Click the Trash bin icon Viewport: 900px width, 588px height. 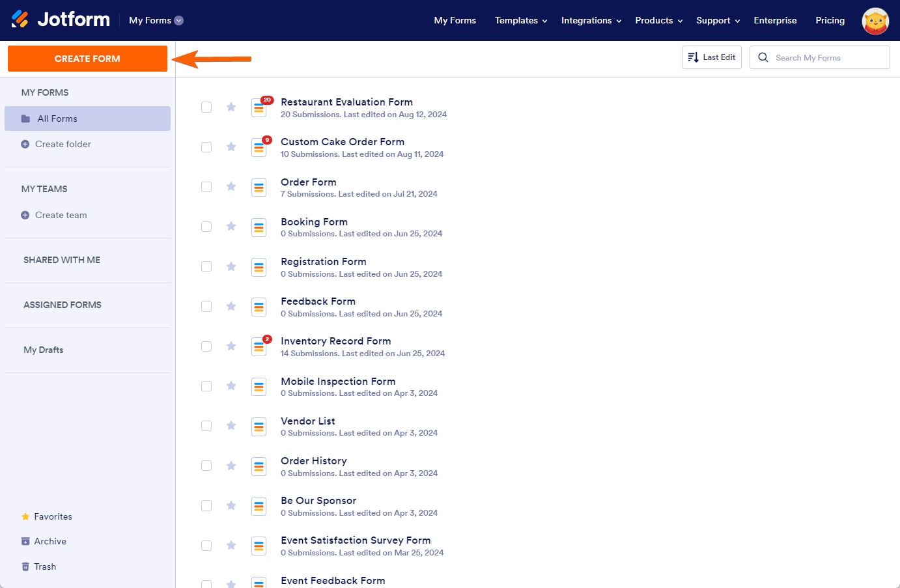click(x=25, y=567)
